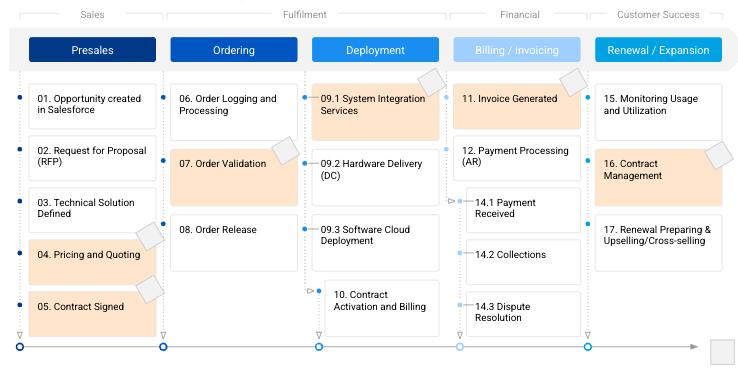Viewport: 738px width, 370px height.
Task: Click the Billing / Invoicing timeline circle marker
Action: click(460, 347)
